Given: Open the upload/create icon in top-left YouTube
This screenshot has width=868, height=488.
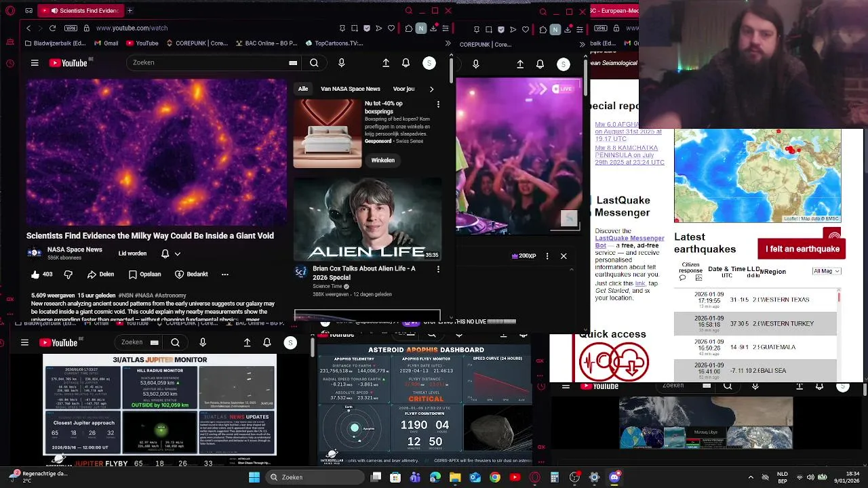Looking at the screenshot, I should point(386,63).
